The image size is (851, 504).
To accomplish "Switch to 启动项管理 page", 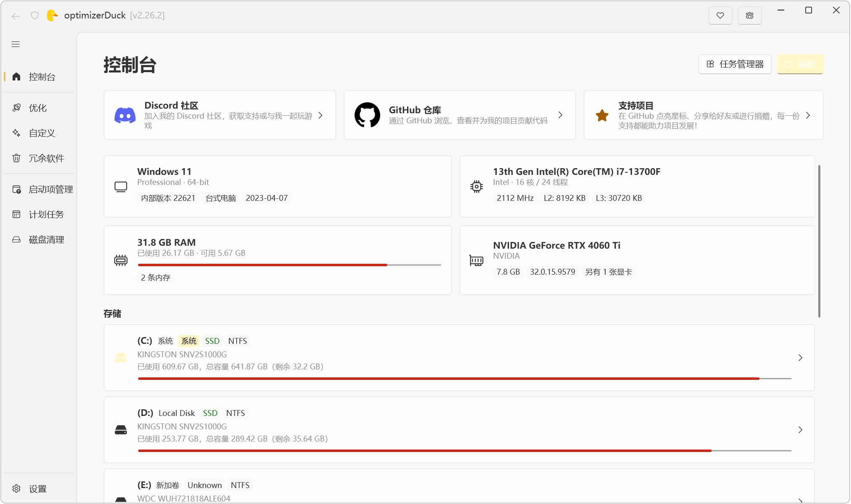I will tap(39, 189).
